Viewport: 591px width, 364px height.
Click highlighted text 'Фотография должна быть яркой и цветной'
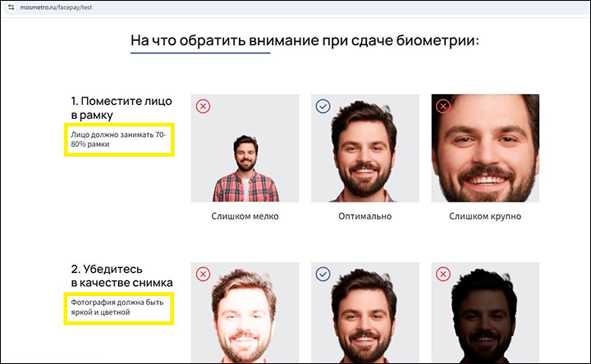click(117, 307)
